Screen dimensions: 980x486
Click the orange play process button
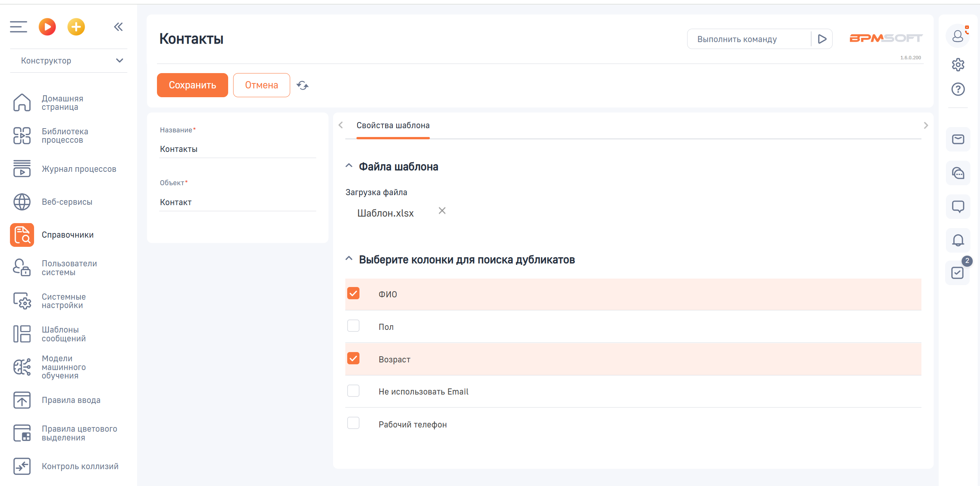point(47,27)
